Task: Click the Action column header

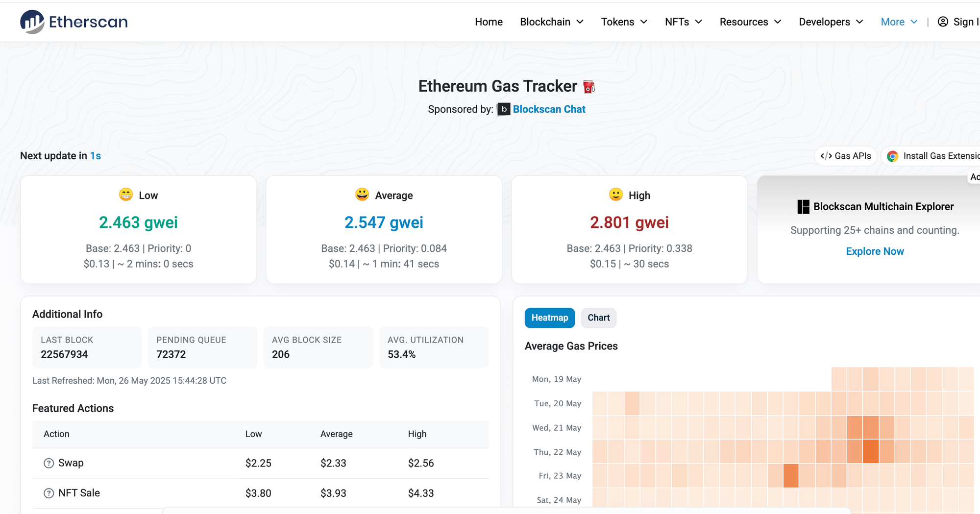Action: click(56, 434)
